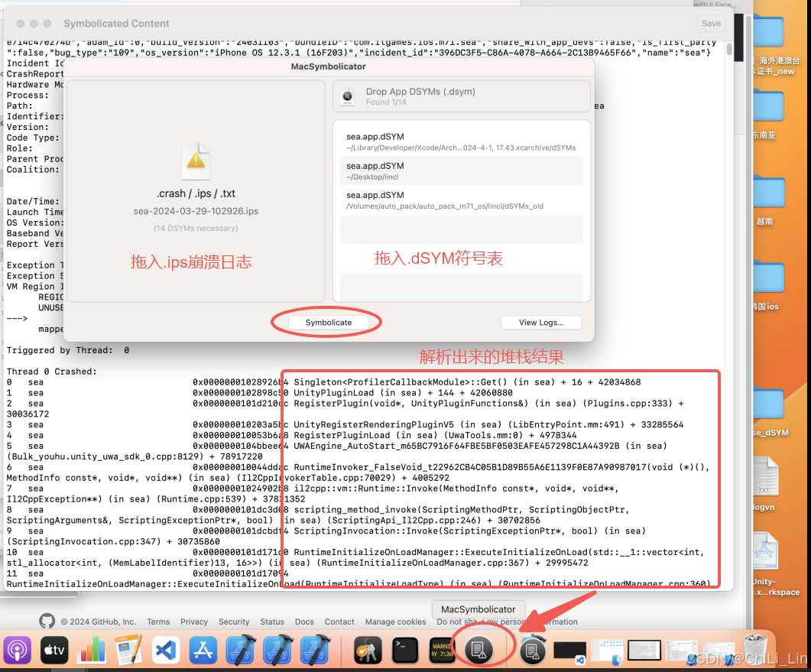Open the Contact footer link
This screenshot has height=672, width=811.
(339, 622)
